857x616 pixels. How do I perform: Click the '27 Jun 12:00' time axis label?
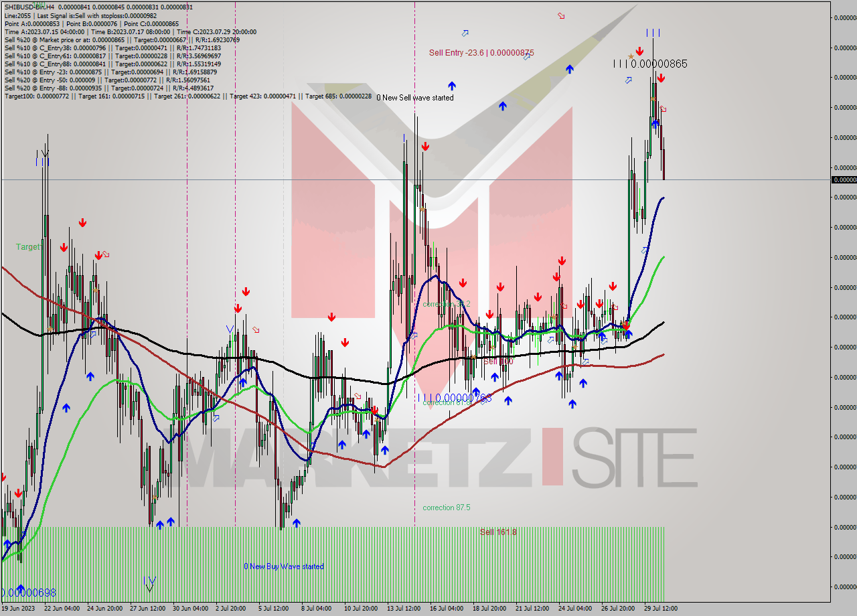coord(147,609)
